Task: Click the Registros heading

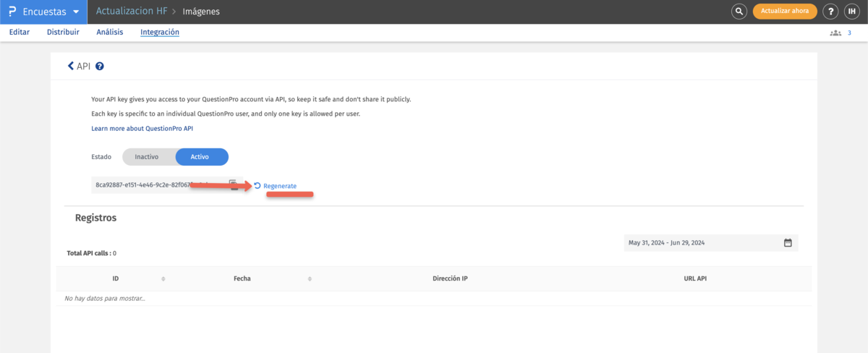Action: click(x=95, y=217)
